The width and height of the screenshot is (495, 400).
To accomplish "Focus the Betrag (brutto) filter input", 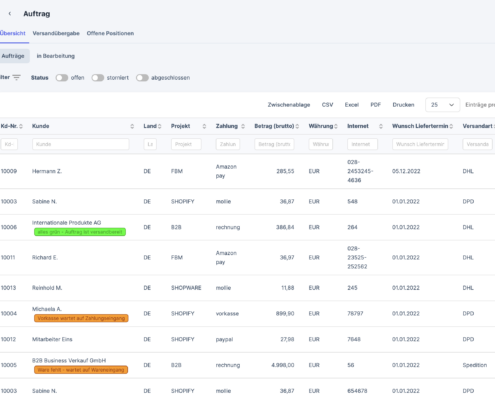I will click(274, 144).
